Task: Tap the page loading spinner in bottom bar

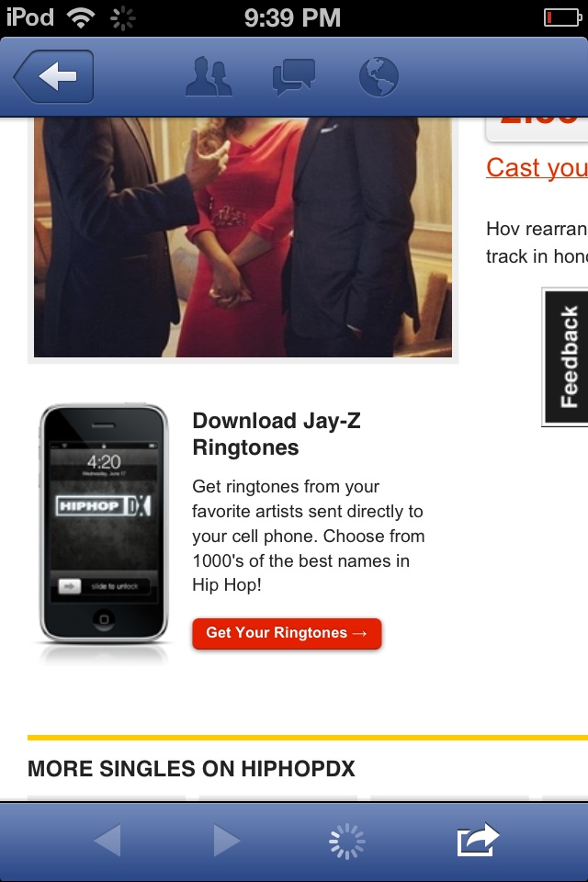Action: (346, 841)
